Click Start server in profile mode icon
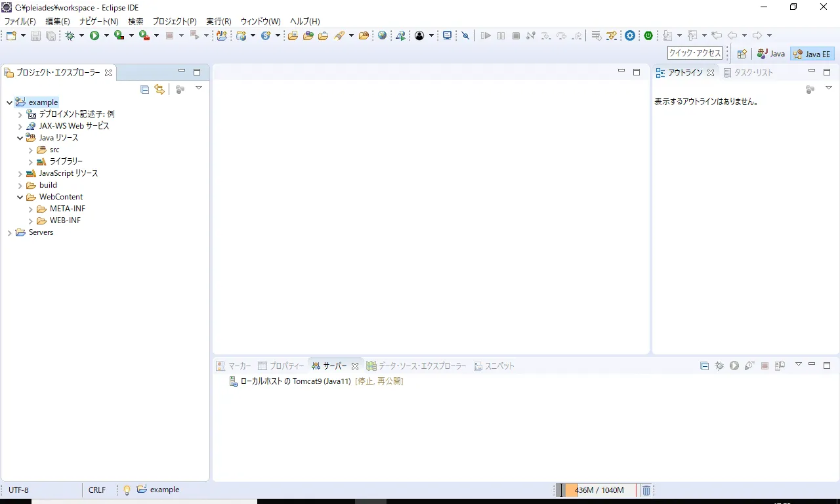Viewport: 840px width, 504px height. 749,366
